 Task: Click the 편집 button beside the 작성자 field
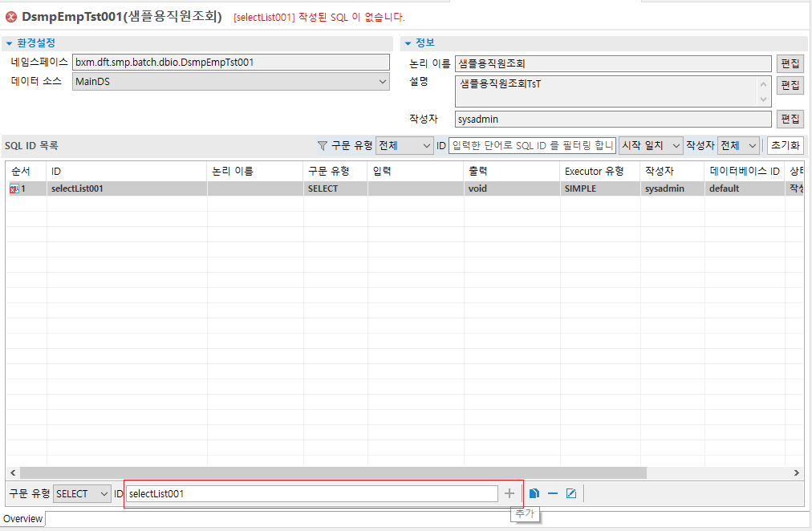(790, 118)
